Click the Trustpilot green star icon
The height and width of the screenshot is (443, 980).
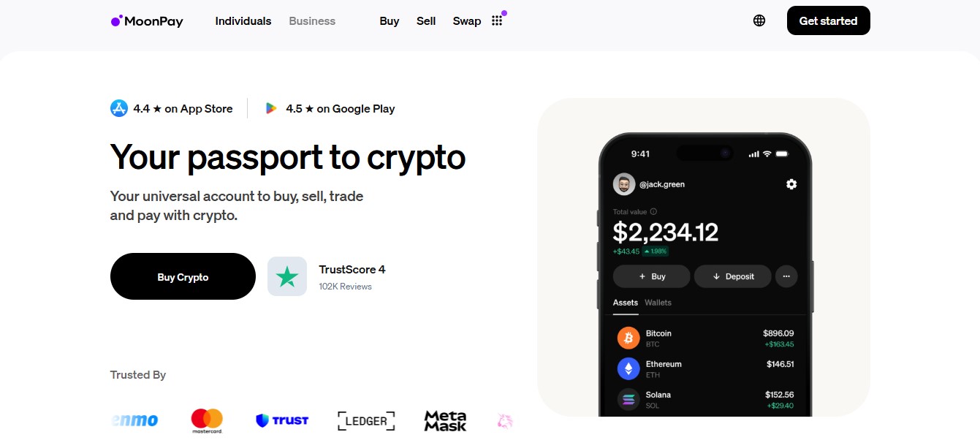287,276
